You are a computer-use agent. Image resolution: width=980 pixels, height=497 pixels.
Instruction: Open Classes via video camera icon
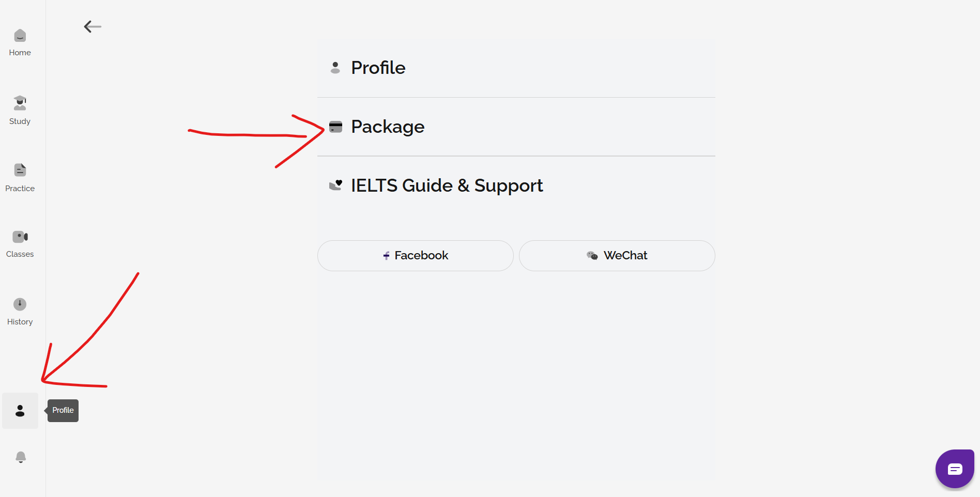[20, 237]
